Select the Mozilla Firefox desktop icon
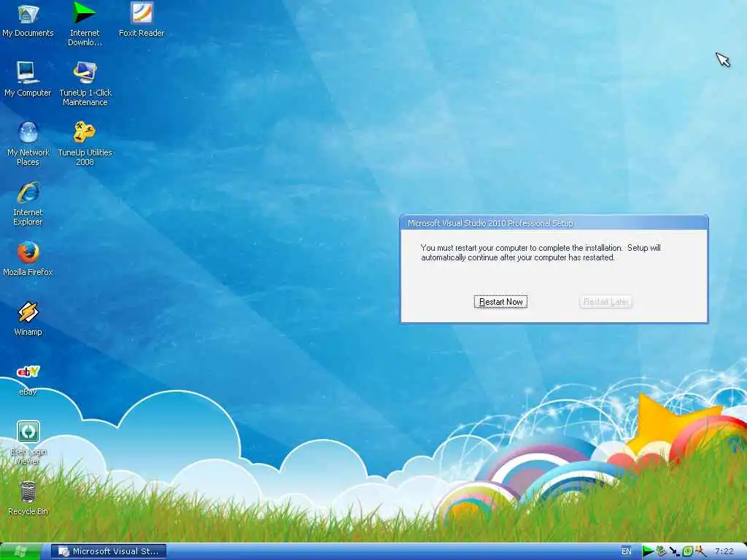Viewport: 747px width, 560px height. 28,259
